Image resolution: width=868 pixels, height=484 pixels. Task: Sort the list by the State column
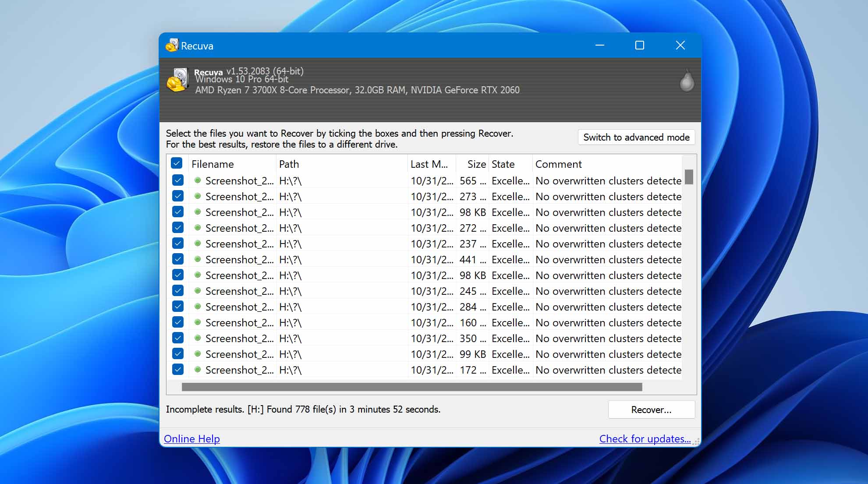tap(510, 164)
